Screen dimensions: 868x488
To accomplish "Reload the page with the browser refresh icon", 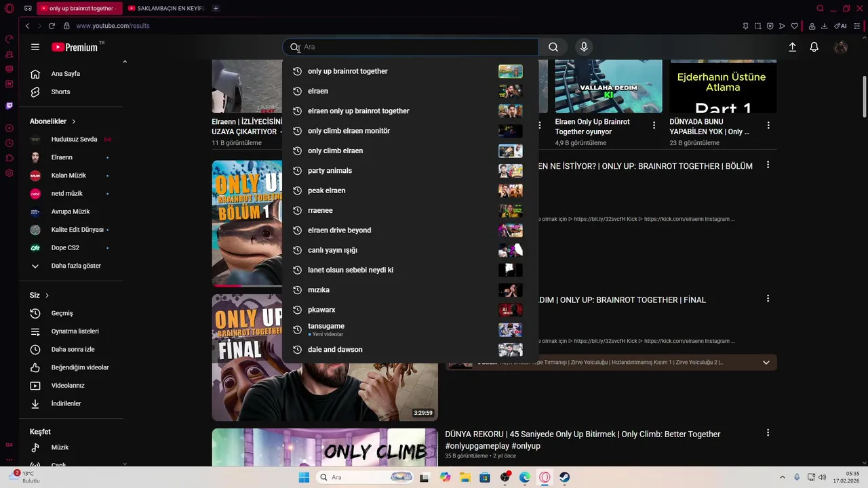I will pos(52,26).
